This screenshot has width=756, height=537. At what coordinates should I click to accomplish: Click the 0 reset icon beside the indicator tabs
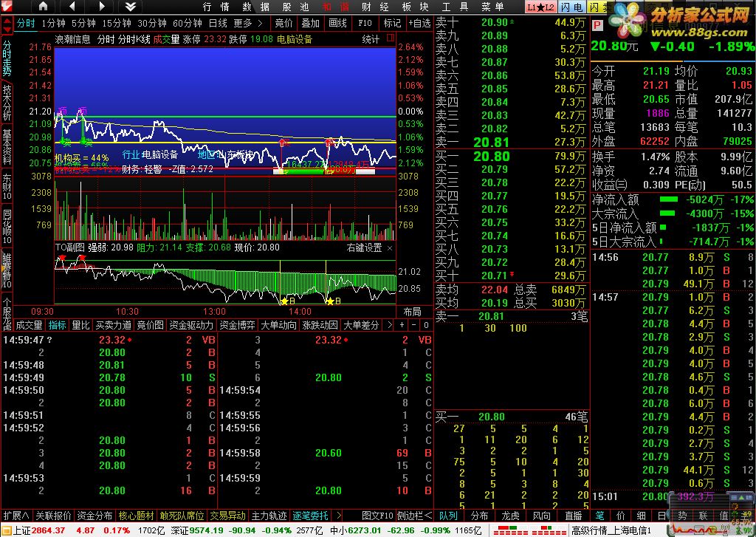click(x=426, y=325)
